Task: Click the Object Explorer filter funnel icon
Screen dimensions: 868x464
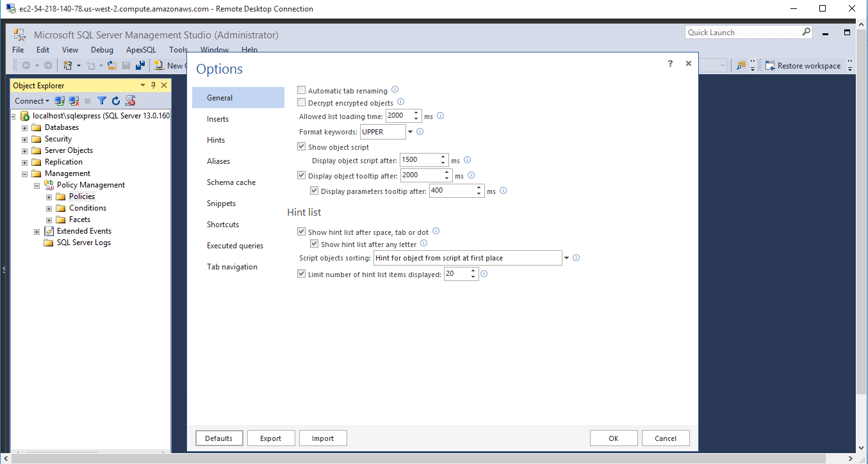Action: point(101,100)
